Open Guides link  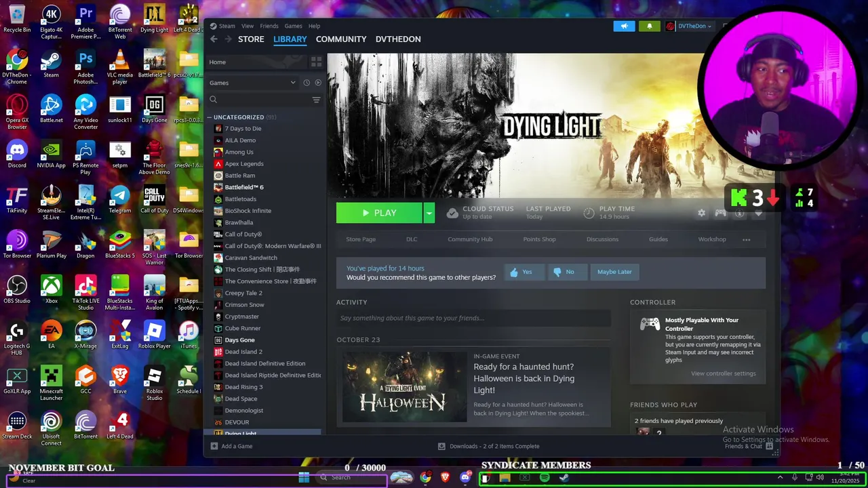click(x=658, y=239)
